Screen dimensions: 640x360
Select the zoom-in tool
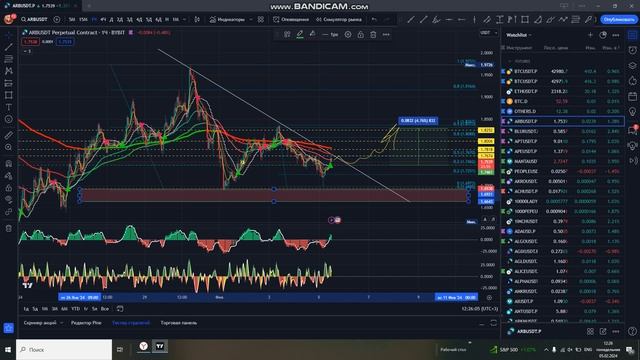(x=9, y=147)
